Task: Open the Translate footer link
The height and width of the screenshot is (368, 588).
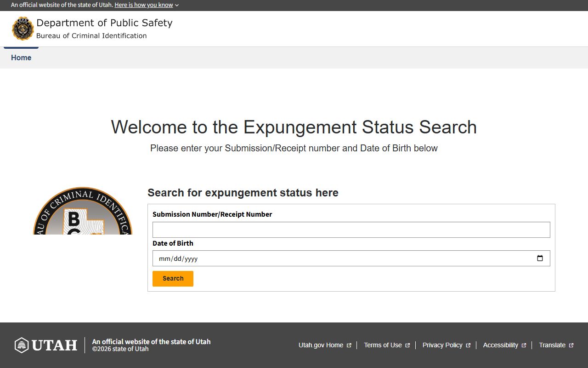Action: point(556,345)
